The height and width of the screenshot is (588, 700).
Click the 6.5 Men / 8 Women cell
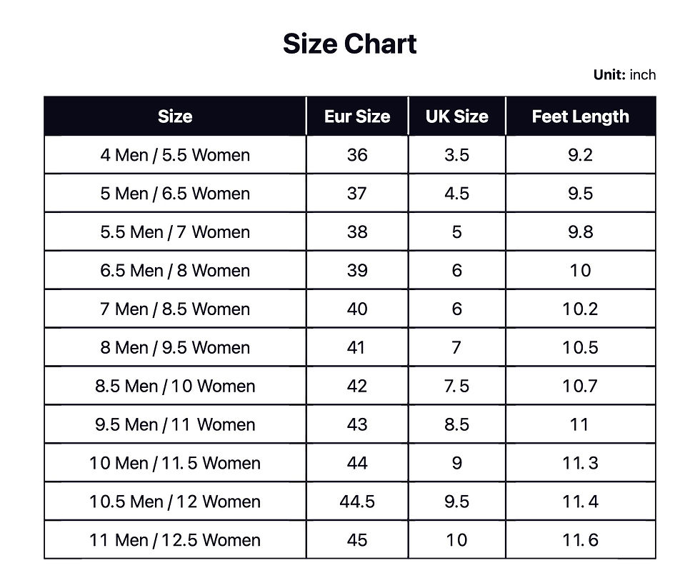click(175, 271)
